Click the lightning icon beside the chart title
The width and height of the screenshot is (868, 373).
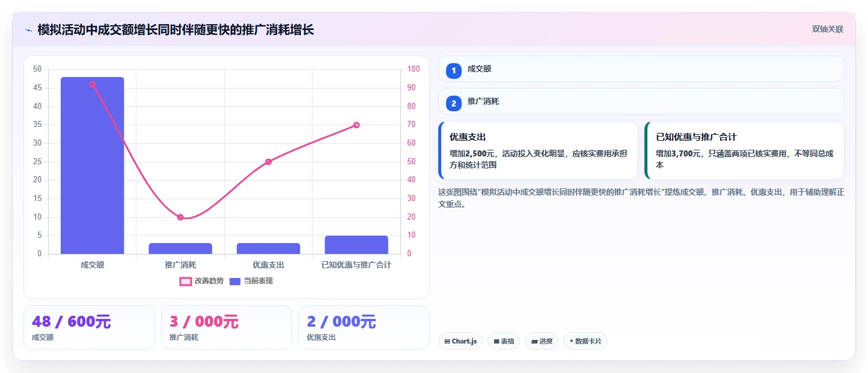(28, 30)
